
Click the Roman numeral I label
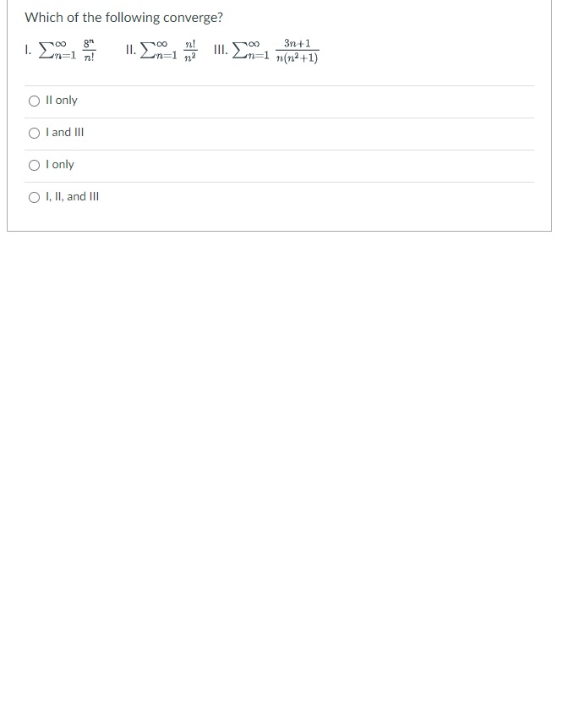[x=26, y=51]
